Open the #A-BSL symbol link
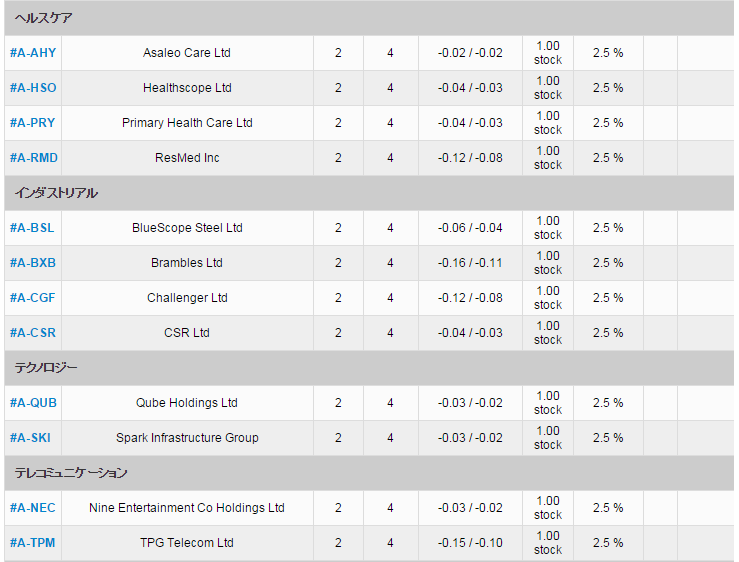Viewport: 739px width, 562px height. pos(32,228)
